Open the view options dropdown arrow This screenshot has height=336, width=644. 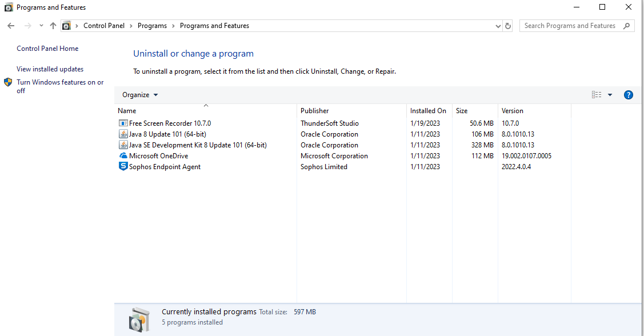coord(610,95)
